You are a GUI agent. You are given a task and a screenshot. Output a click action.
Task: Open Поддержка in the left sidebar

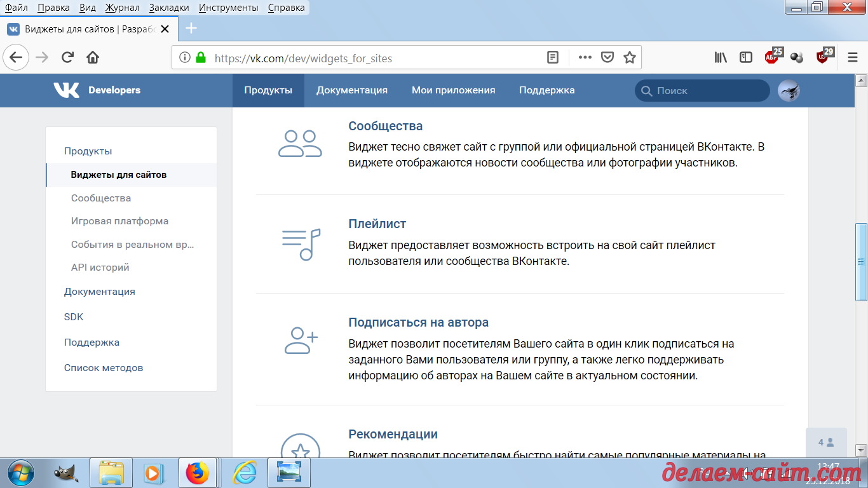coord(92,342)
